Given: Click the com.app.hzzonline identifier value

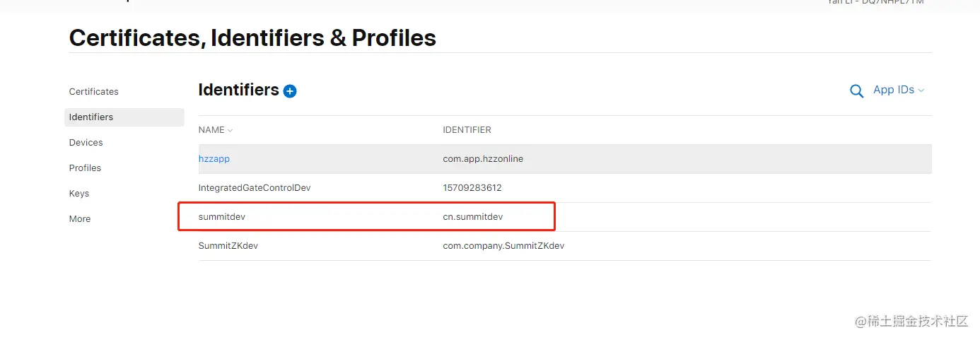Looking at the screenshot, I should tap(483, 159).
